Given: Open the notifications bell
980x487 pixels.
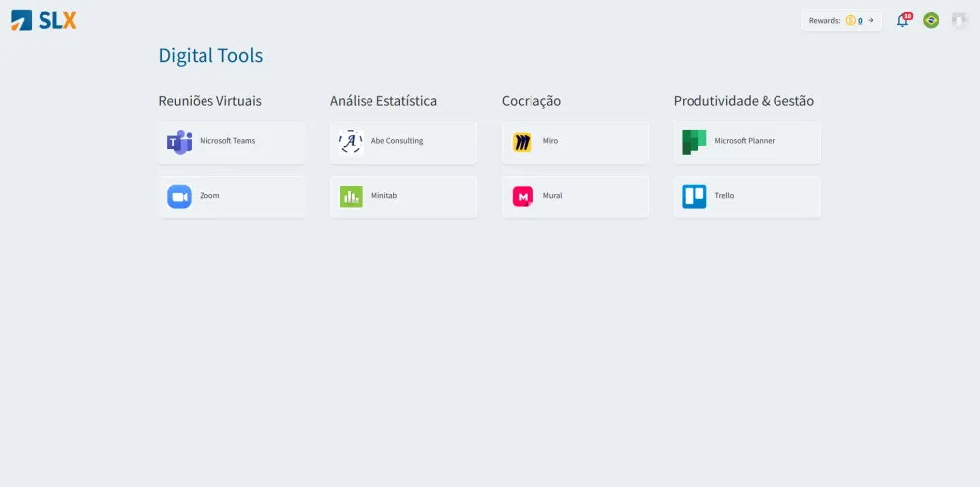Looking at the screenshot, I should (x=903, y=20).
